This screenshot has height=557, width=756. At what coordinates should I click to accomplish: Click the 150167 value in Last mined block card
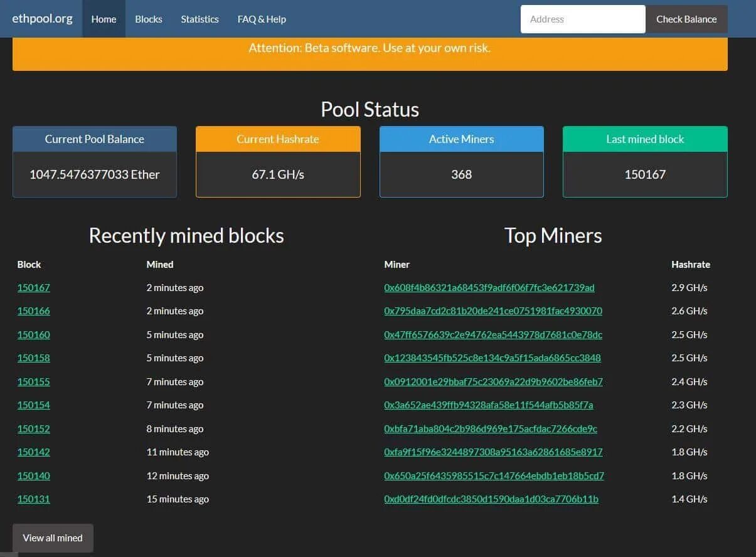coord(645,174)
